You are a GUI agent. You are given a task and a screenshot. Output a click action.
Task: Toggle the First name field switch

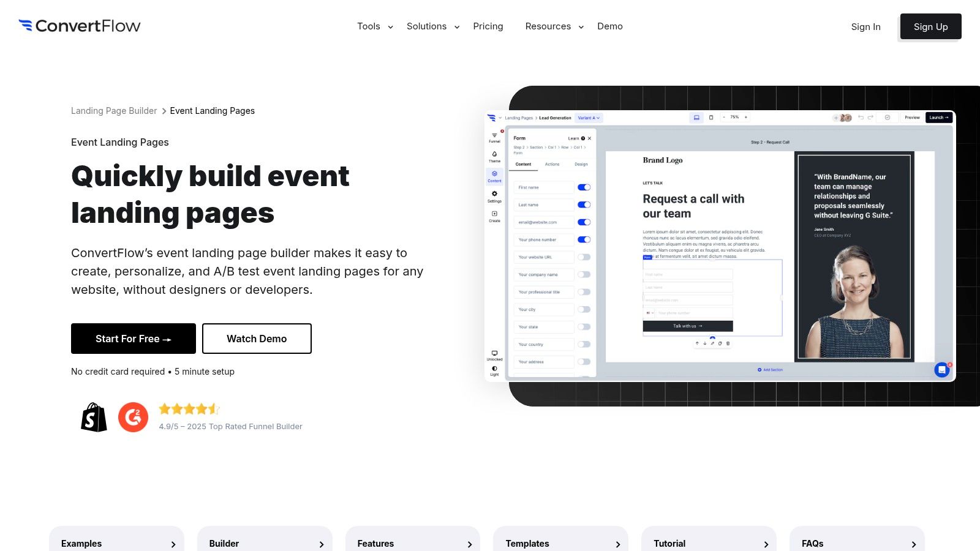tap(584, 187)
